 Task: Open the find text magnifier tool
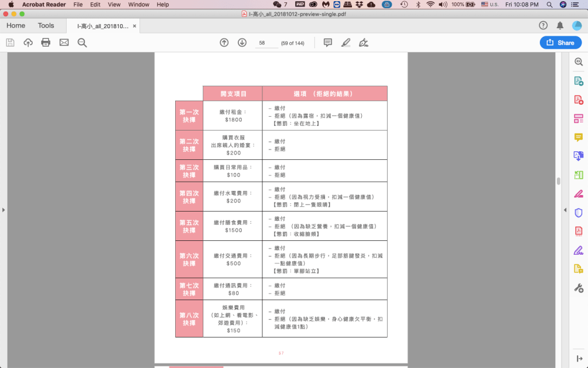click(x=82, y=43)
